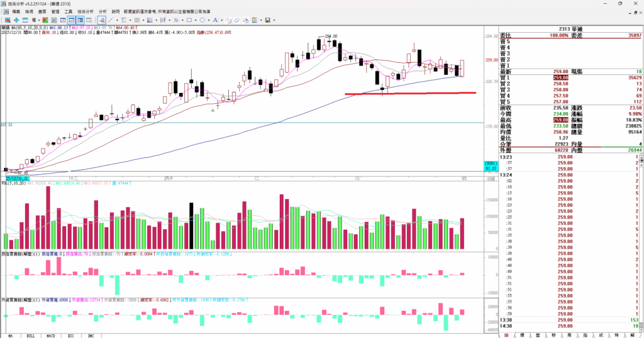This screenshot has width=644, height=338.
Task: Select the text annotation tool A
Action: coord(215,20)
